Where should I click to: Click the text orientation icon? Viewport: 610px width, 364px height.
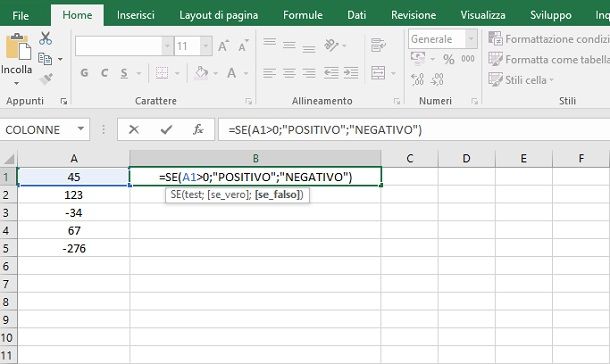tap(331, 45)
